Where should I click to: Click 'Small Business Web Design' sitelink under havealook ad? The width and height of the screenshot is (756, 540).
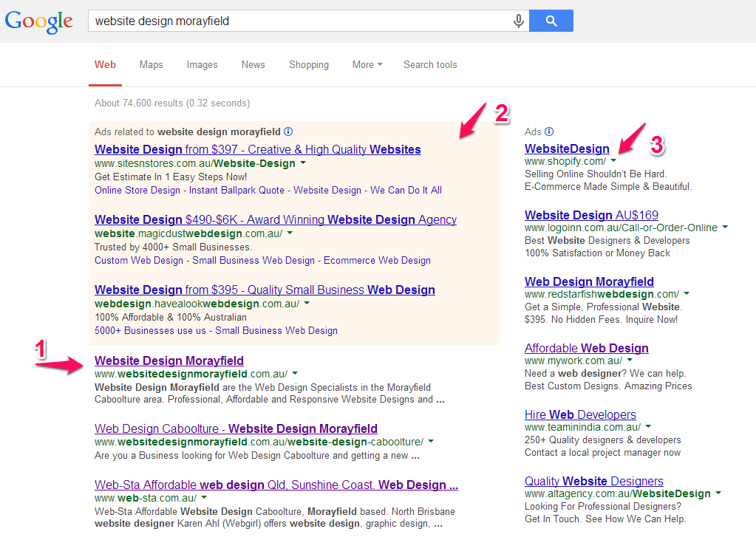276,331
